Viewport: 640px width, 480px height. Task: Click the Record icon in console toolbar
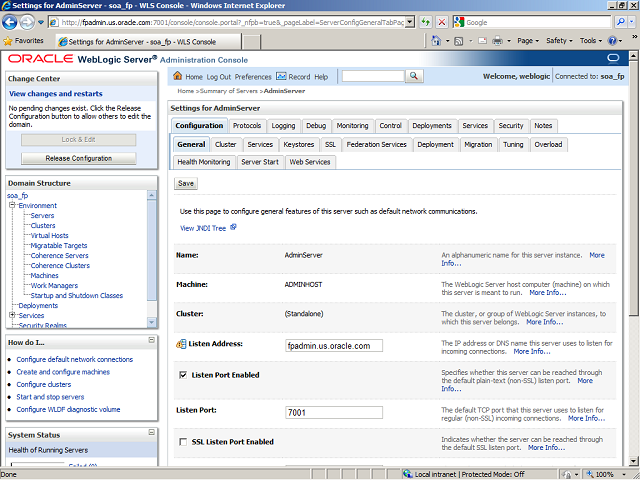(281, 76)
